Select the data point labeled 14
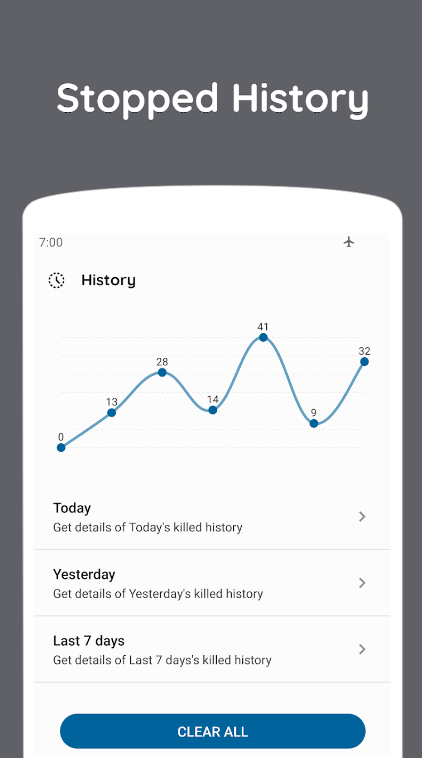This screenshot has height=758, width=422. [x=213, y=410]
